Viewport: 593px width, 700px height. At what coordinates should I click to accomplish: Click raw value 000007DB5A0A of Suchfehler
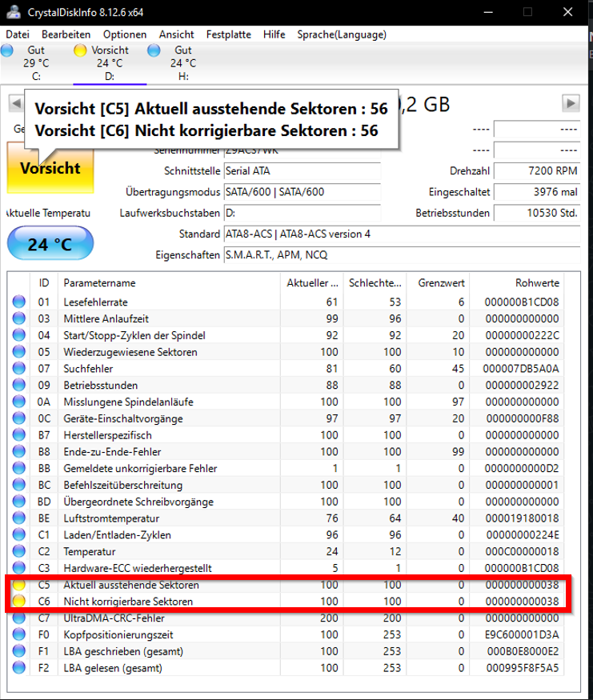[521, 368]
